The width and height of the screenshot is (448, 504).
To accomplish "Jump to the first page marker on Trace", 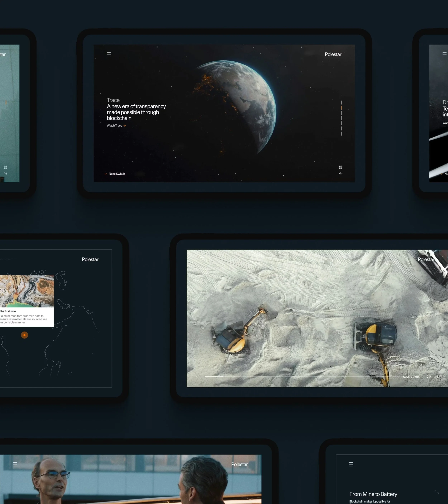I will pyautogui.click(x=342, y=102).
